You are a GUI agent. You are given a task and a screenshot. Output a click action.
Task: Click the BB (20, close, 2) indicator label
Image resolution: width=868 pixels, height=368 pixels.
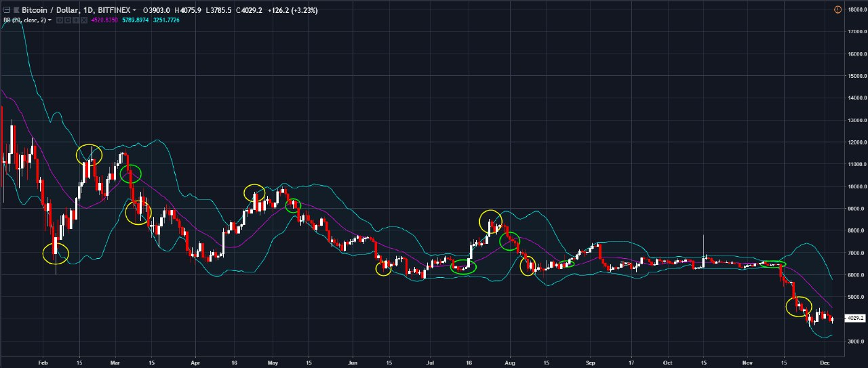pyautogui.click(x=23, y=20)
